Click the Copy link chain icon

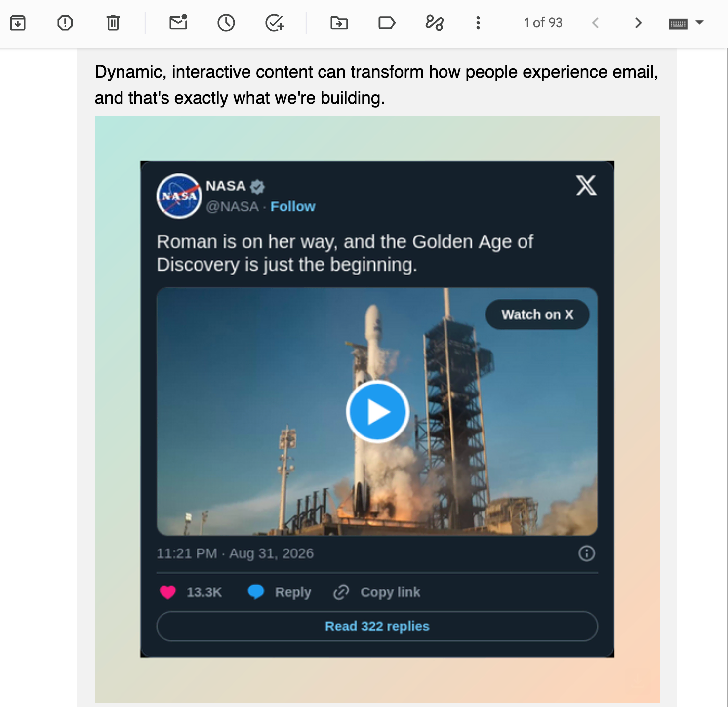point(341,592)
